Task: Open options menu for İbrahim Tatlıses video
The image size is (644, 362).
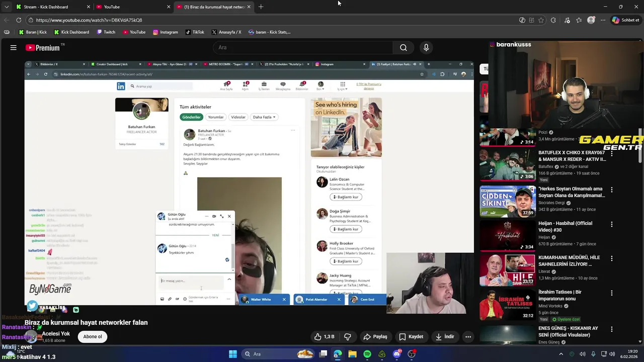Action: (x=612, y=293)
